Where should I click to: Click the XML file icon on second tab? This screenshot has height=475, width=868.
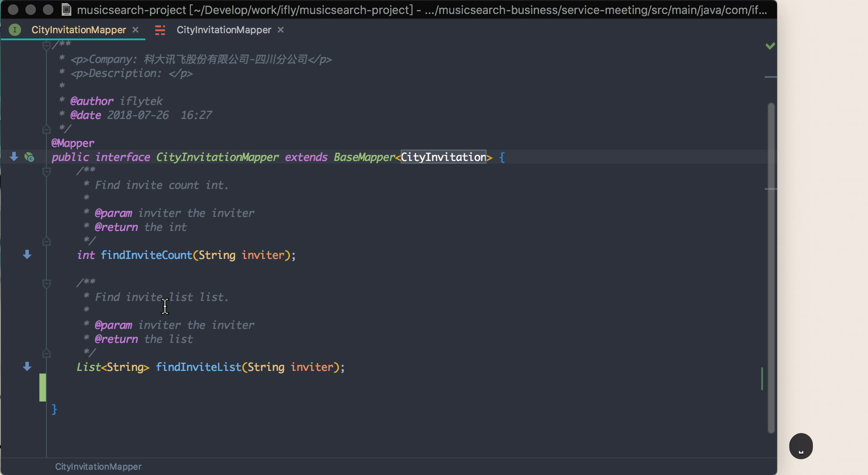(160, 30)
